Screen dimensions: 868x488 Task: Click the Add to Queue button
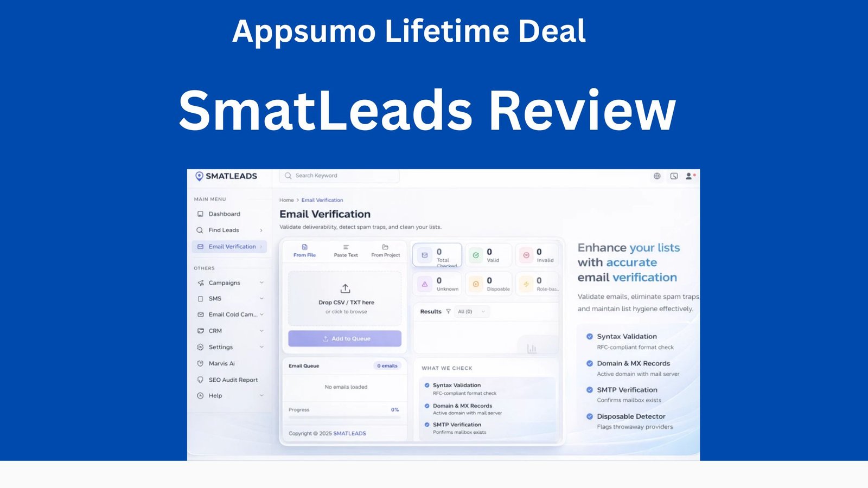(345, 338)
